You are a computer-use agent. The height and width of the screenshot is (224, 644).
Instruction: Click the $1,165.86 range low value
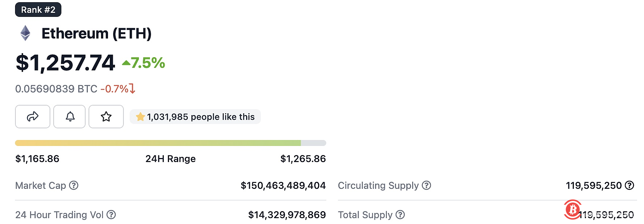pos(37,159)
